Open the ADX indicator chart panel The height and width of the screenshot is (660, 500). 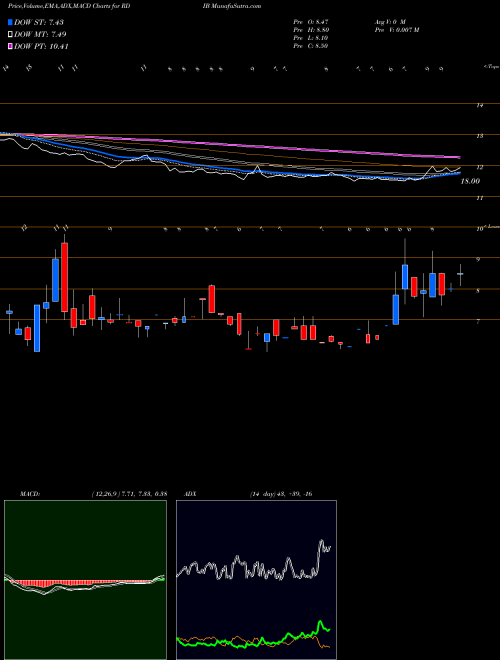coord(256,580)
